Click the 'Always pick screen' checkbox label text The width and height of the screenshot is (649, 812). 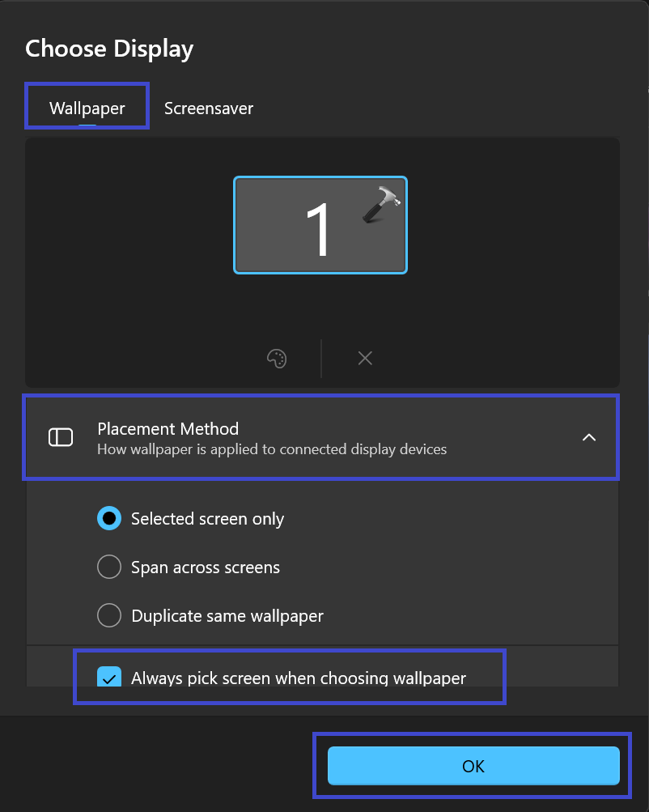click(x=299, y=678)
